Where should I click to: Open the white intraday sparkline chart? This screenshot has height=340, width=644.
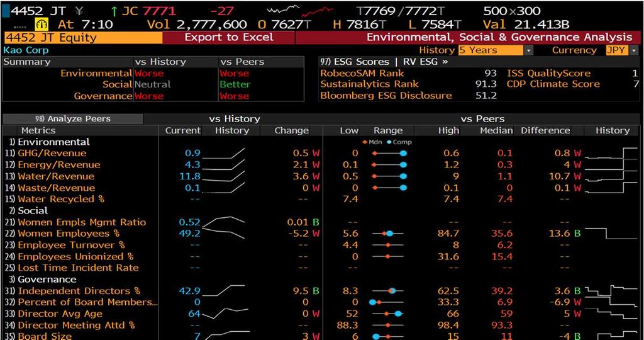(x=284, y=9)
